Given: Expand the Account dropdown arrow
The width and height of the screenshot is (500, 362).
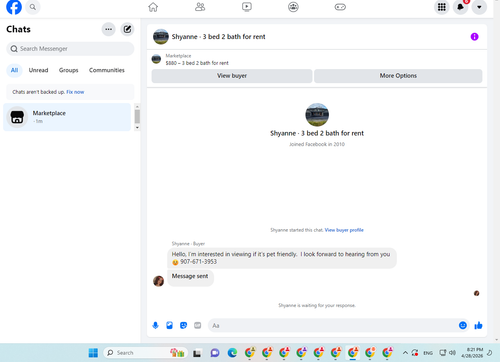Looking at the screenshot, I should click(479, 7).
